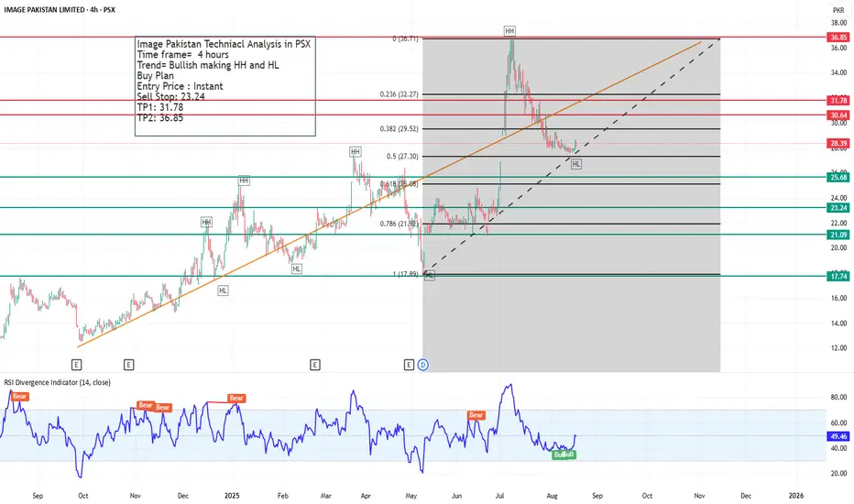Select the HH label above the 36.71 peak
Image resolution: width=854 pixels, height=504 pixels.
[509, 31]
